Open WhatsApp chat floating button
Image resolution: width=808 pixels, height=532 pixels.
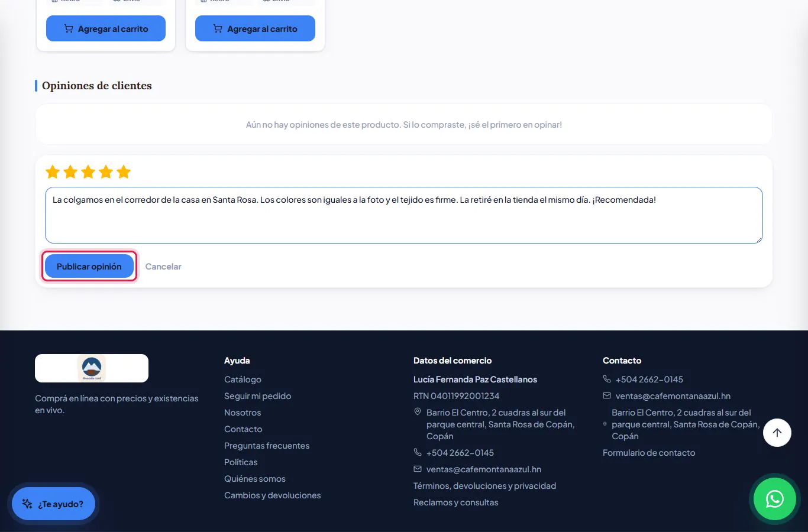coord(774,499)
